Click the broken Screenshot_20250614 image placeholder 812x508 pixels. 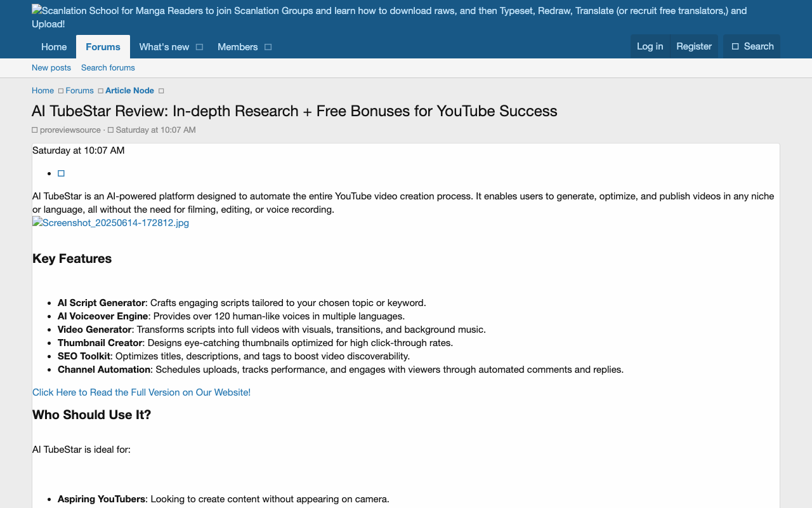110,222
